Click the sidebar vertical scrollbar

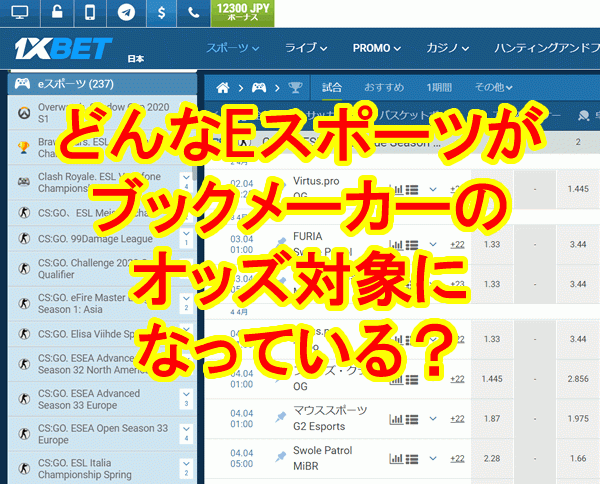point(195,174)
